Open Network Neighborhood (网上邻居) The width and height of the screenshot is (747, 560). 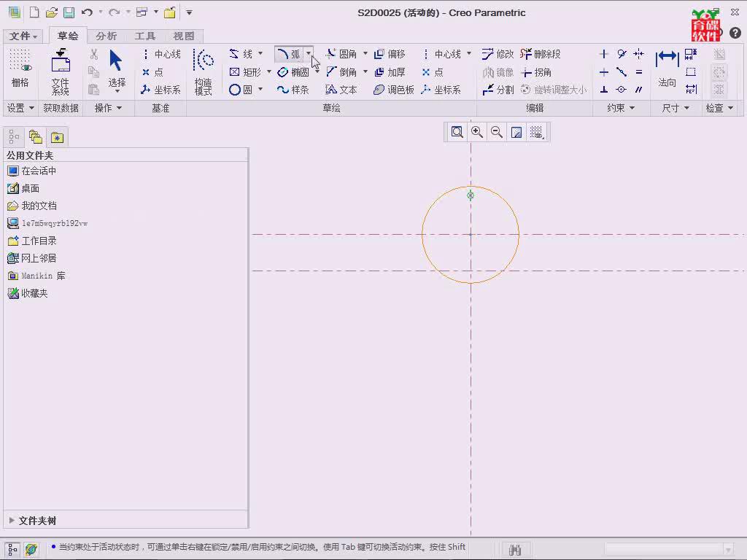tap(32, 258)
